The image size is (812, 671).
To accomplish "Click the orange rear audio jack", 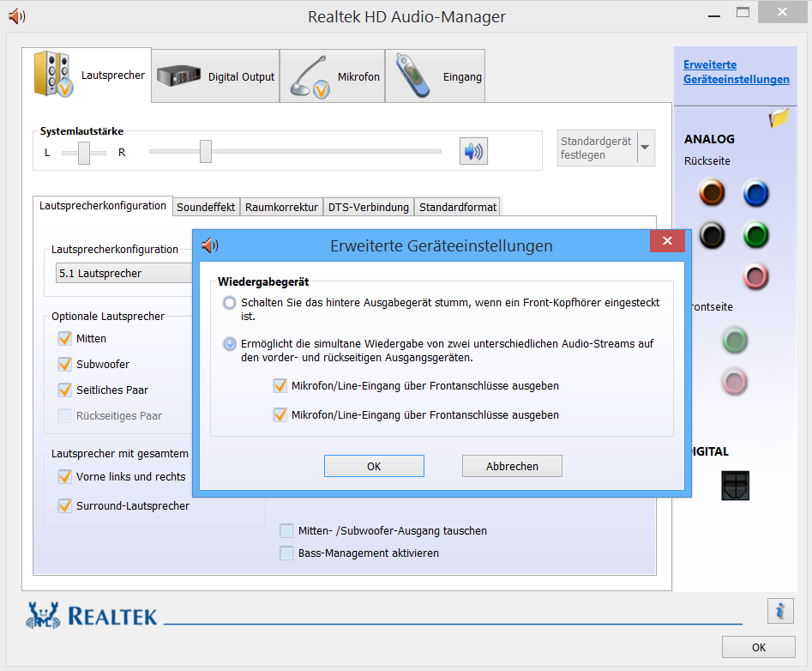I will pos(712,192).
